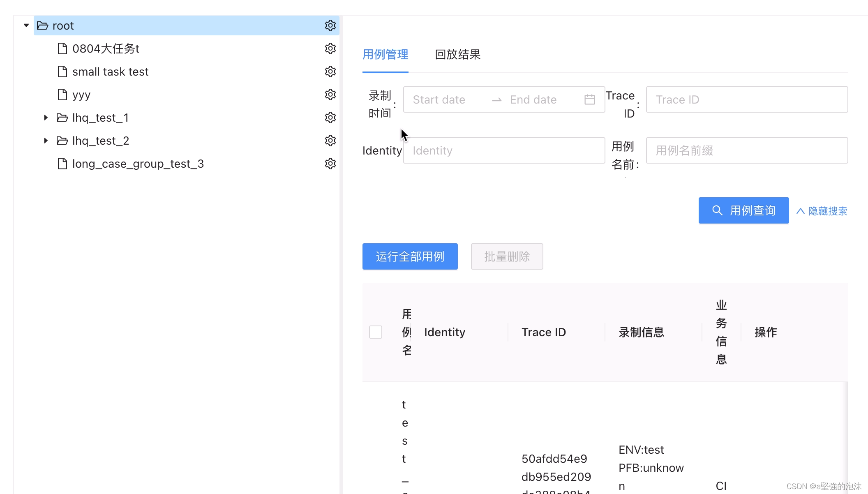Open settings gear for 0804大任务t
The image size is (868, 494).
[x=330, y=48]
